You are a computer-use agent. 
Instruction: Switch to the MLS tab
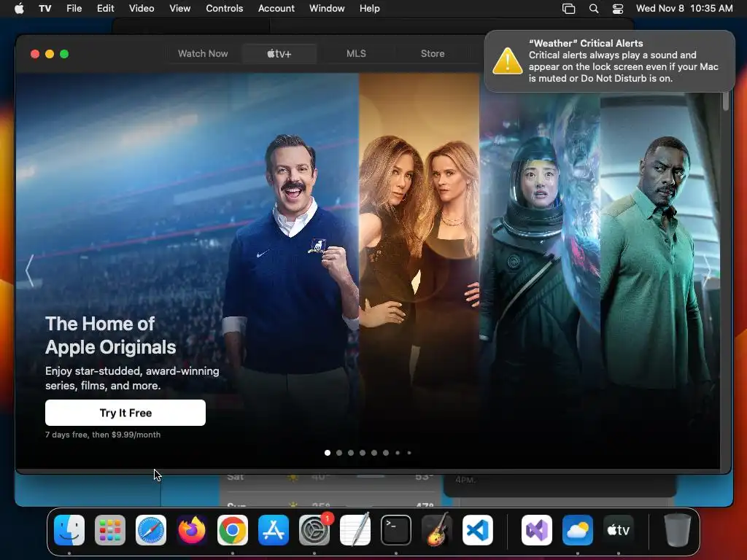pyautogui.click(x=356, y=54)
